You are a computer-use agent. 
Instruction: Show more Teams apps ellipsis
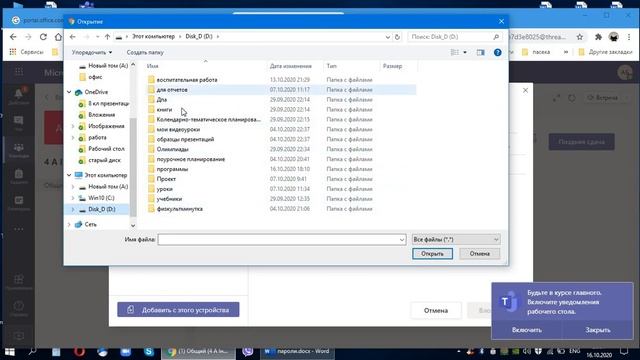19,229
